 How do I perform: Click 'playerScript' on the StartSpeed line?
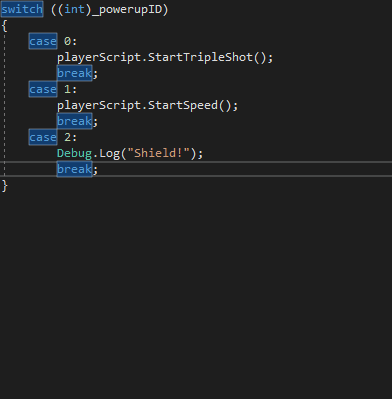coord(99,106)
